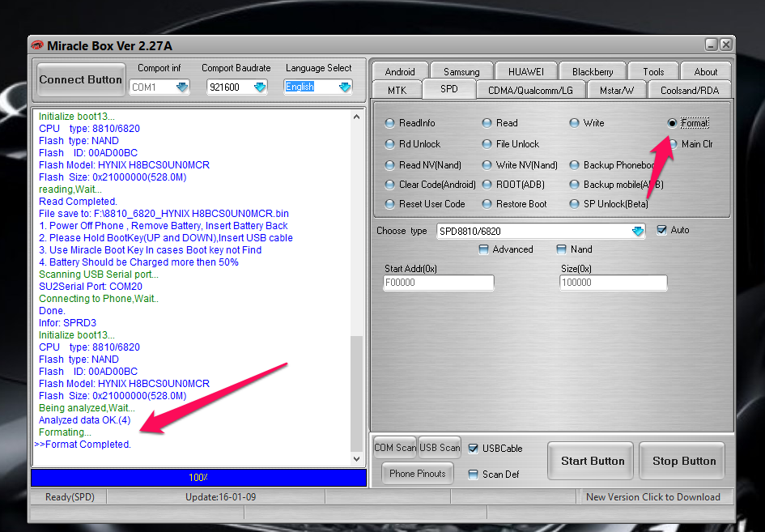Viewport: 765px width, 532px height.
Task: Click the 100% blue progress bar
Action: (x=198, y=478)
